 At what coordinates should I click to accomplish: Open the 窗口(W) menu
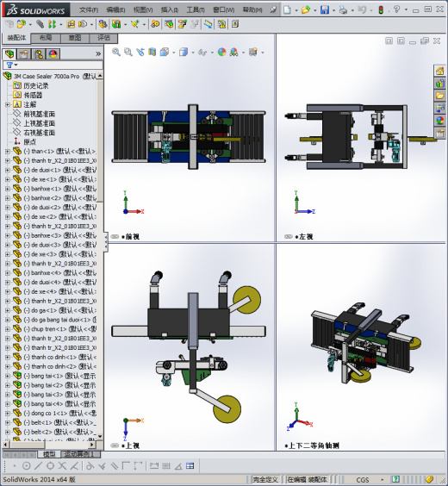[x=223, y=10]
